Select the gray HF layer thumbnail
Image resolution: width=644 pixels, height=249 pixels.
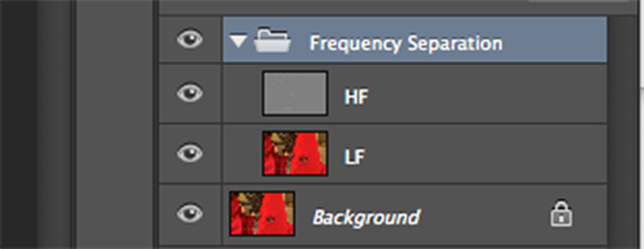point(295,93)
